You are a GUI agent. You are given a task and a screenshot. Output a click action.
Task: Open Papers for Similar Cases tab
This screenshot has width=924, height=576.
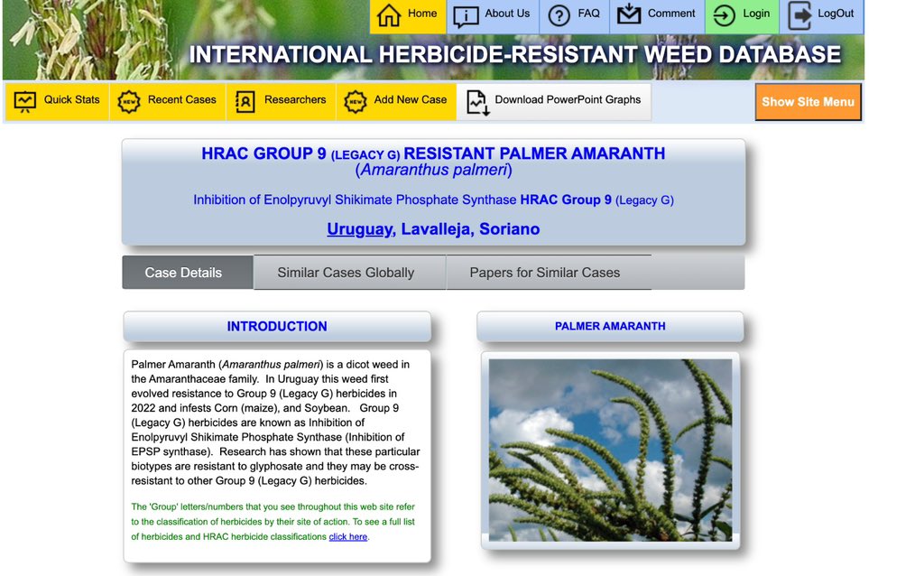(x=549, y=273)
